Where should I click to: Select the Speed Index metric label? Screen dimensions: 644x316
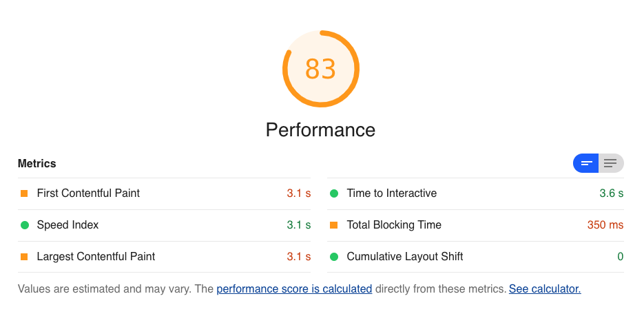click(x=67, y=225)
